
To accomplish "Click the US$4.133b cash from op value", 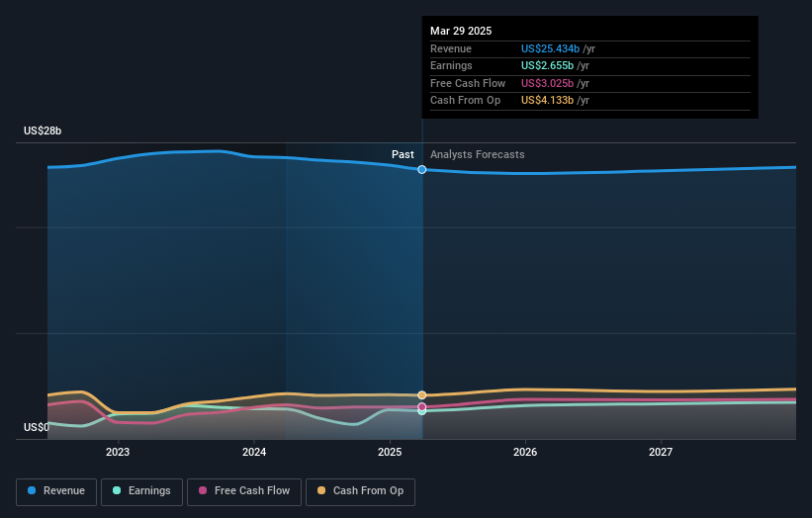I will 547,101.
